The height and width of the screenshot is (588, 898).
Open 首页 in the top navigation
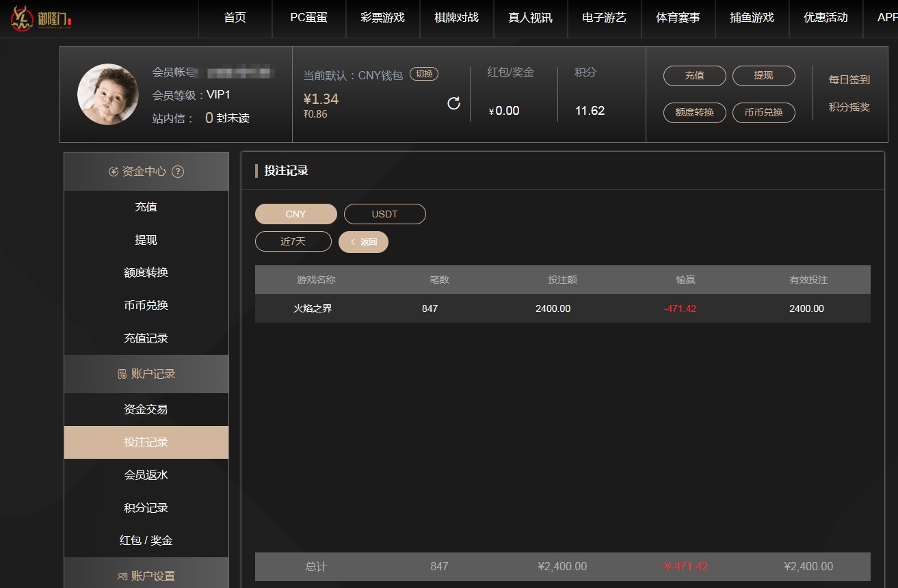coord(235,18)
